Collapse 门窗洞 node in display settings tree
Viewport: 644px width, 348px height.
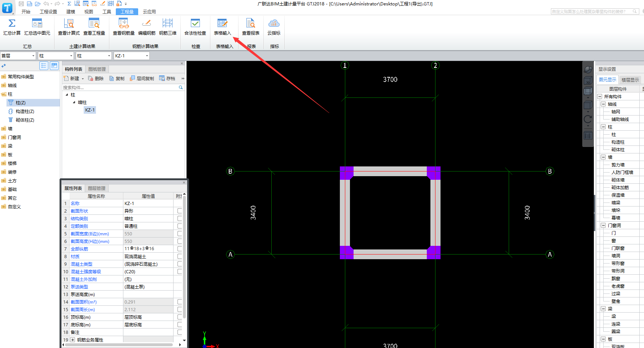tap(603, 225)
